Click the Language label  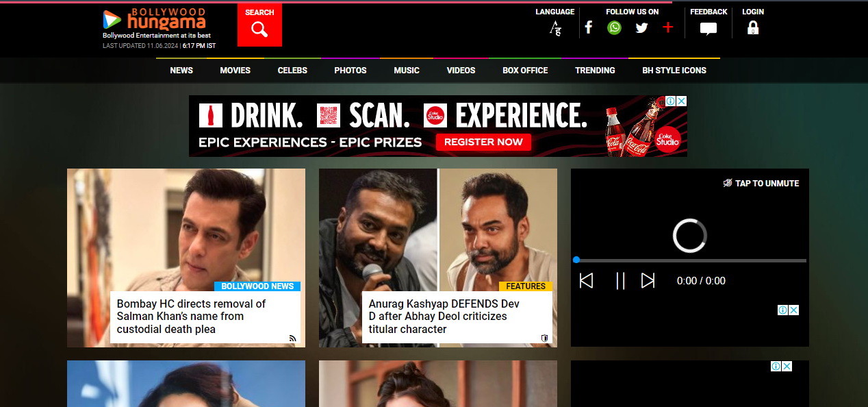tap(555, 12)
